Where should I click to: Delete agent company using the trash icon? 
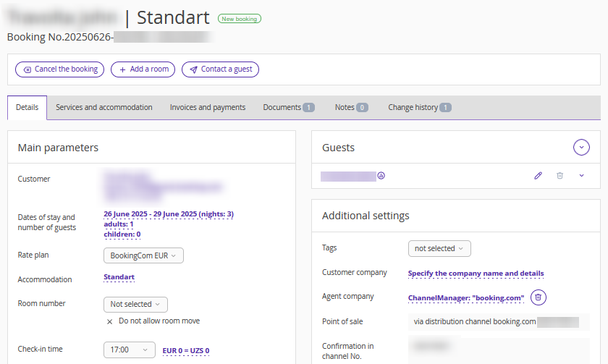(x=538, y=297)
